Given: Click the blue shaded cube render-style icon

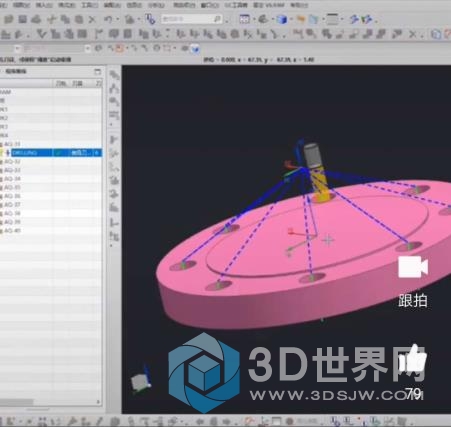Looking at the screenshot, I should [x=282, y=19].
